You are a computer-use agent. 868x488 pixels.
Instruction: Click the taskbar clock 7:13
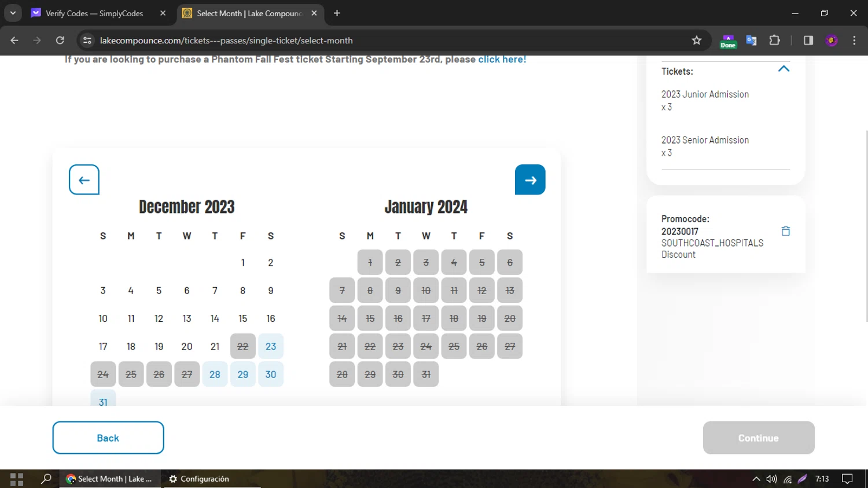[x=822, y=479]
